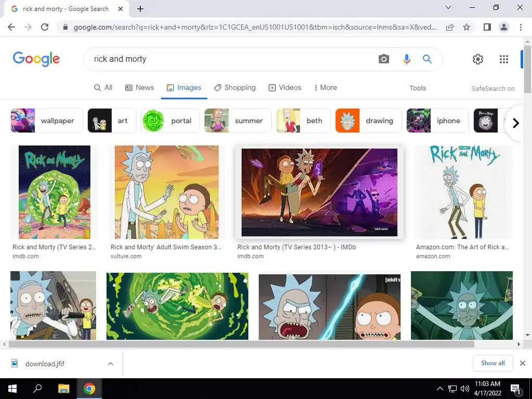Open Google quick settings gear
The image size is (532, 399).
[478, 59]
